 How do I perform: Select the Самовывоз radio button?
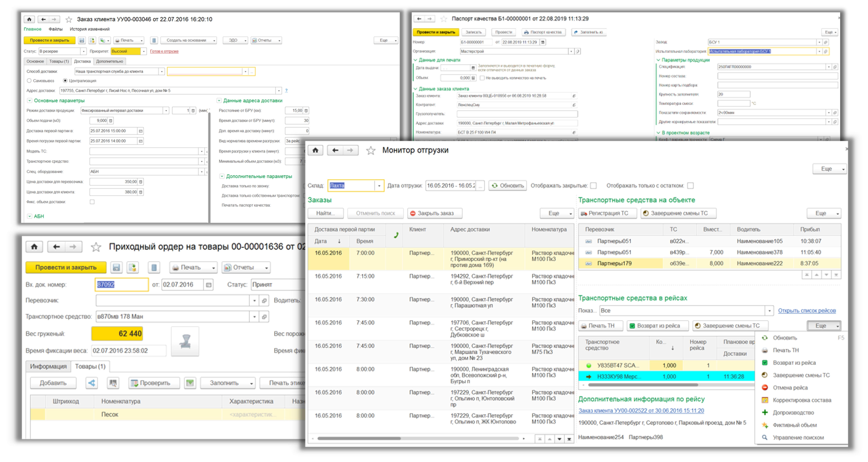(x=29, y=81)
